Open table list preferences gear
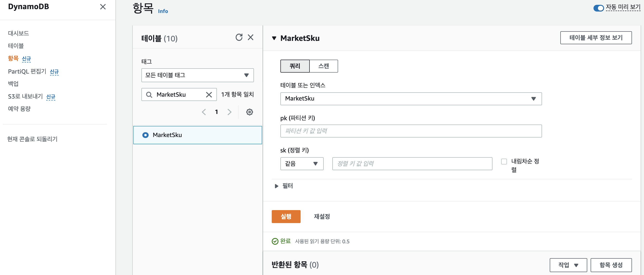644x275 pixels. (x=249, y=112)
